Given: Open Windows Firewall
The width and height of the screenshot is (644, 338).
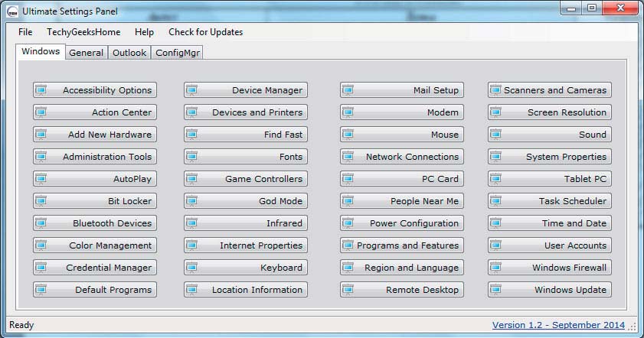Looking at the screenshot, I should (550, 267).
